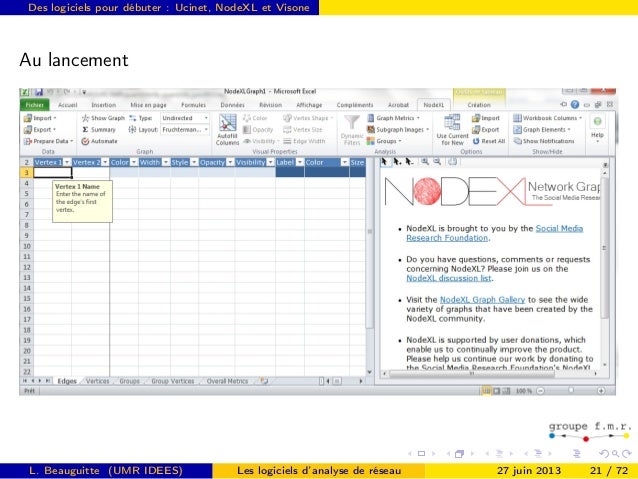Switch to Overall Metrics worksheet tab
The width and height of the screenshot is (638, 479).
point(227,381)
